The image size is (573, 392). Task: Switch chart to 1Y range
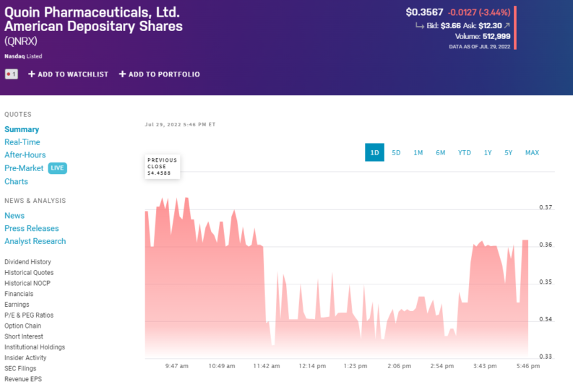(x=488, y=152)
